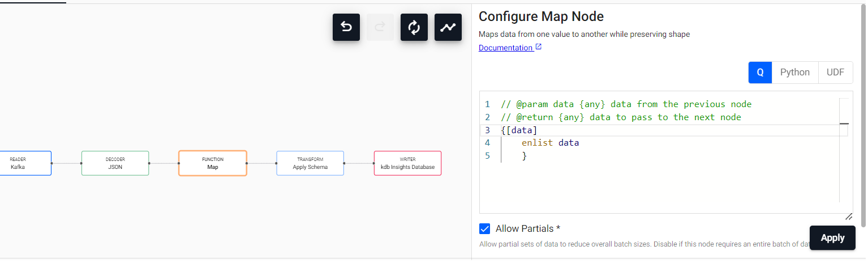This screenshot has width=868, height=263.
Task: Switch to the UDF tab
Action: 836,73
